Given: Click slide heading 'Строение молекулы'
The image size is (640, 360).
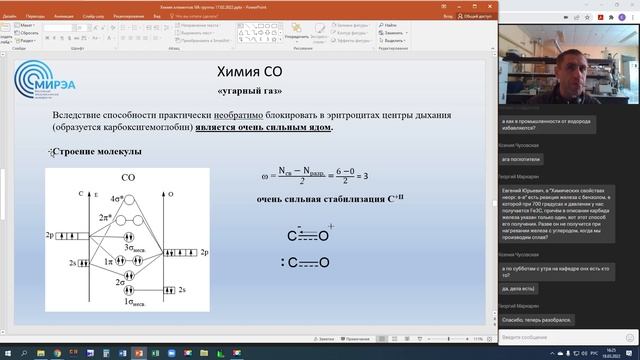Looking at the screenshot, I should coord(97,151).
